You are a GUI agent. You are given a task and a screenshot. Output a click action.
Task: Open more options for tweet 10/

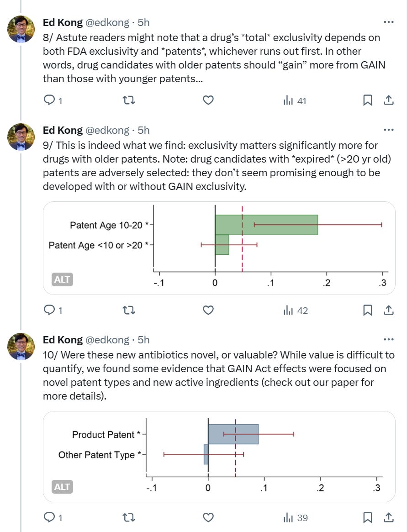point(389,339)
